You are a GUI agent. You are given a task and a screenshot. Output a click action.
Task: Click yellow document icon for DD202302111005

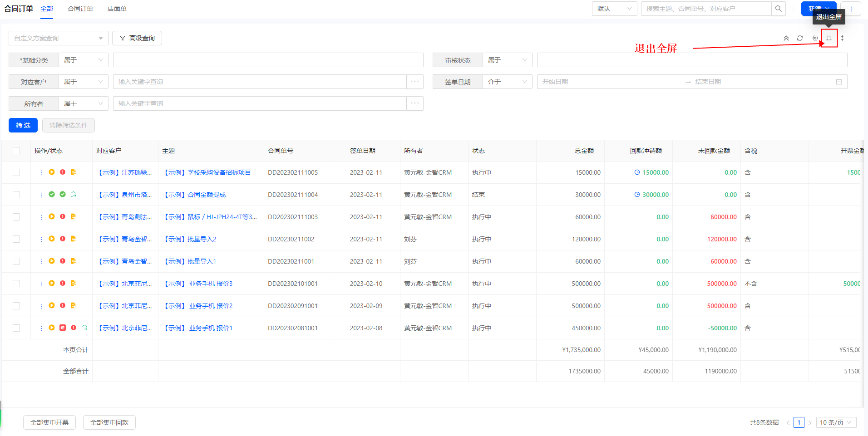click(74, 172)
